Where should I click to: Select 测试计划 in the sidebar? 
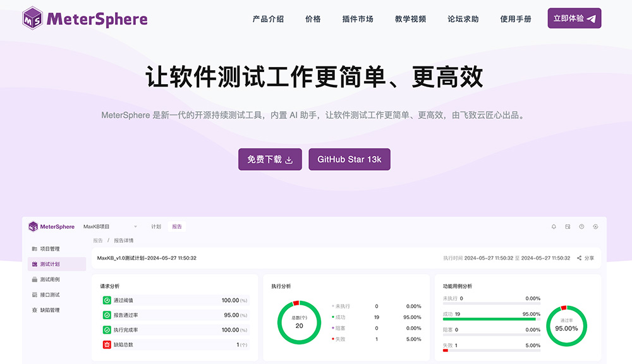pyautogui.click(x=57, y=264)
